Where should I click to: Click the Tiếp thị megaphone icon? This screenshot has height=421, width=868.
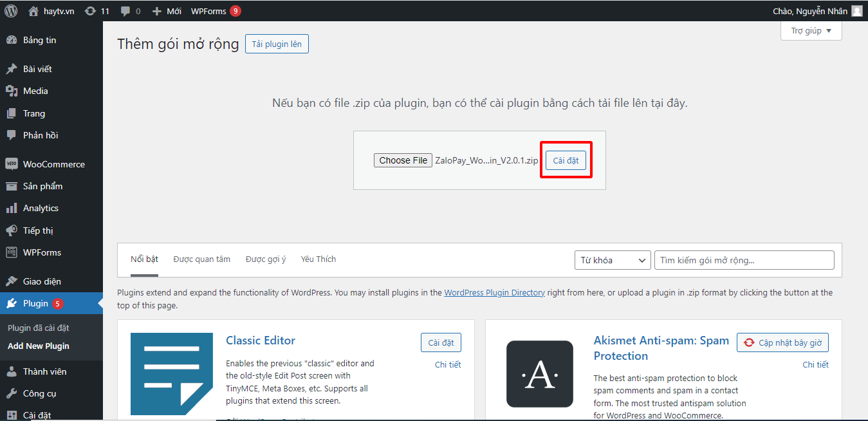coord(12,230)
